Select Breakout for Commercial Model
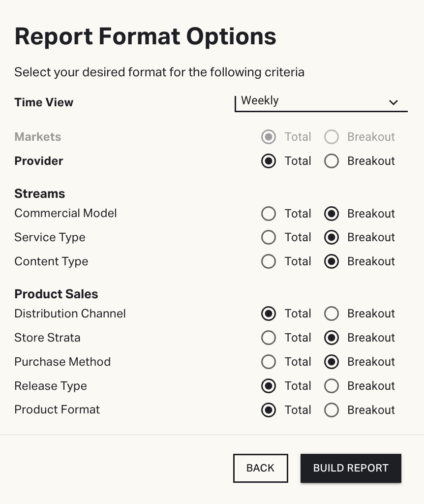424x504 pixels. pyautogui.click(x=332, y=214)
